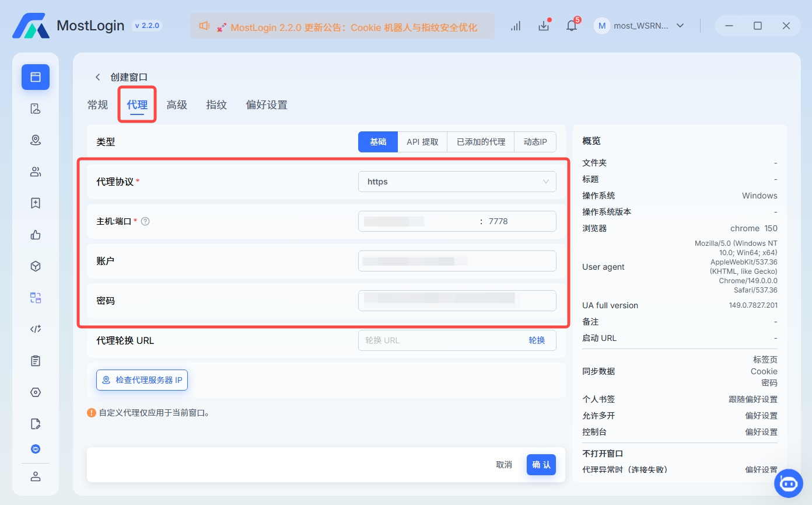The width and height of the screenshot is (812, 505).
Task: Open the bookmark-plus sidebar icon
Action: pos(36,203)
